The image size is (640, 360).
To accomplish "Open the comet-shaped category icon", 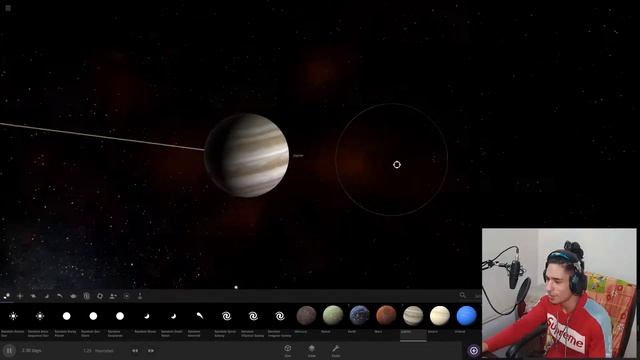I will coord(60,296).
